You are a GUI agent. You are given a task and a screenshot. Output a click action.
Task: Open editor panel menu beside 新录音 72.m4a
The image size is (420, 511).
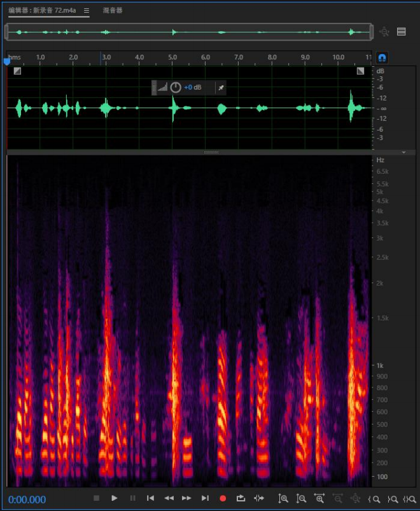[x=87, y=10]
